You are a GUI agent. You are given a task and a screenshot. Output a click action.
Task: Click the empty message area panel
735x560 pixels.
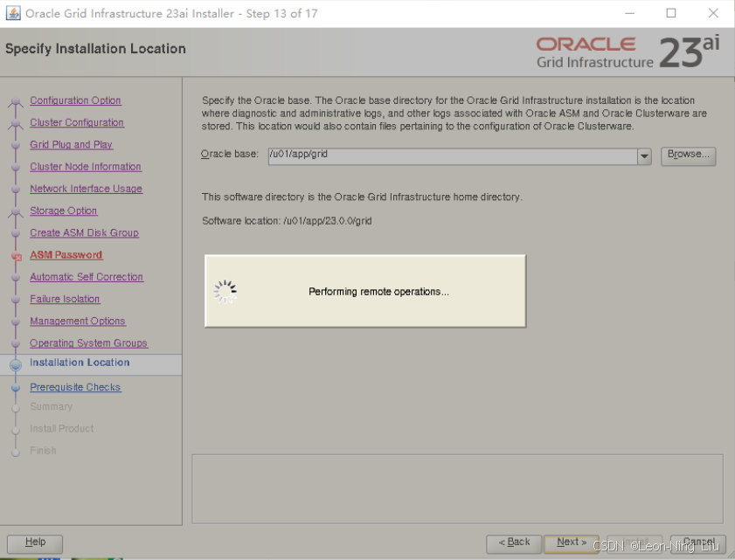pyautogui.click(x=457, y=488)
